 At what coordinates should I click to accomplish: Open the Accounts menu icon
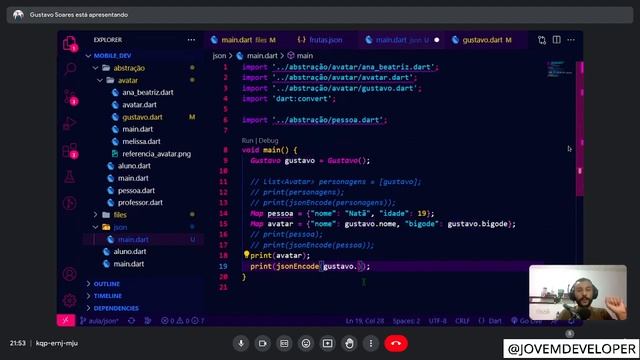pyautogui.click(x=69, y=274)
